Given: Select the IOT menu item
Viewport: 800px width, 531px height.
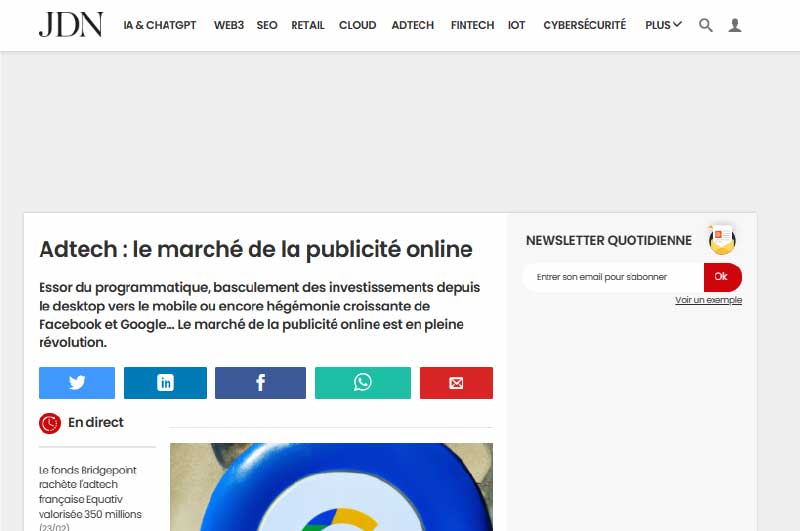Looking at the screenshot, I should [x=516, y=25].
